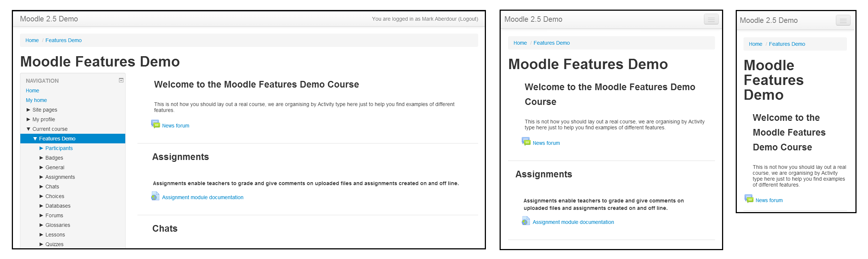Screen dimensions: 868x259
Task: Click the News forum icon in the widest layout
Action: pyautogui.click(x=156, y=124)
